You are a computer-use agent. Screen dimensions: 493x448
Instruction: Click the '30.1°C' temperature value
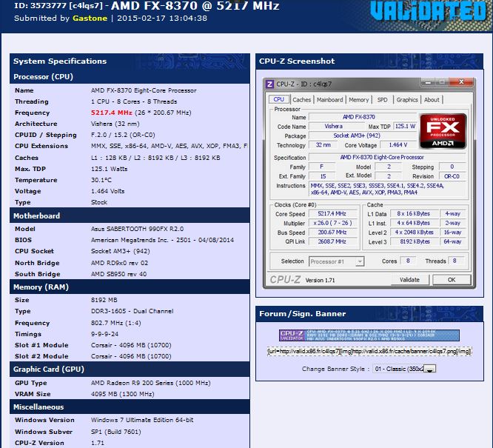[x=101, y=180]
